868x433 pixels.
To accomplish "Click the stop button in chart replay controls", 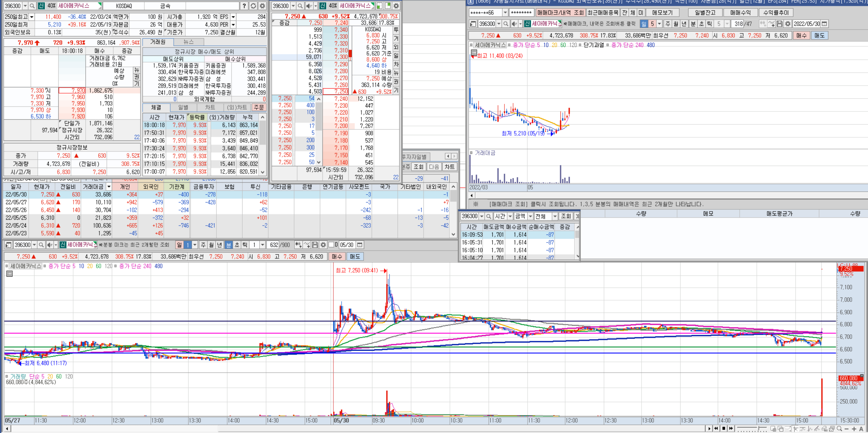I will pos(724,429).
